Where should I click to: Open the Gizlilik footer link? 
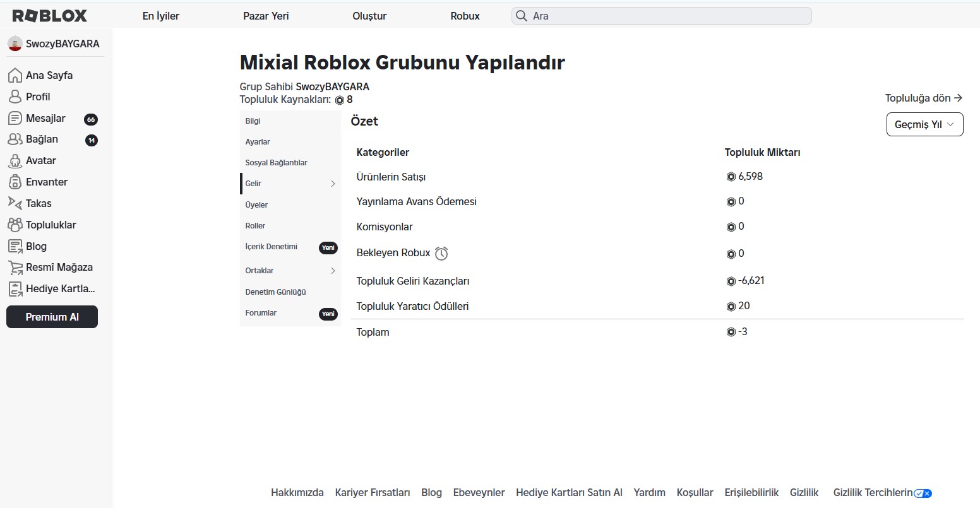[x=804, y=493]
